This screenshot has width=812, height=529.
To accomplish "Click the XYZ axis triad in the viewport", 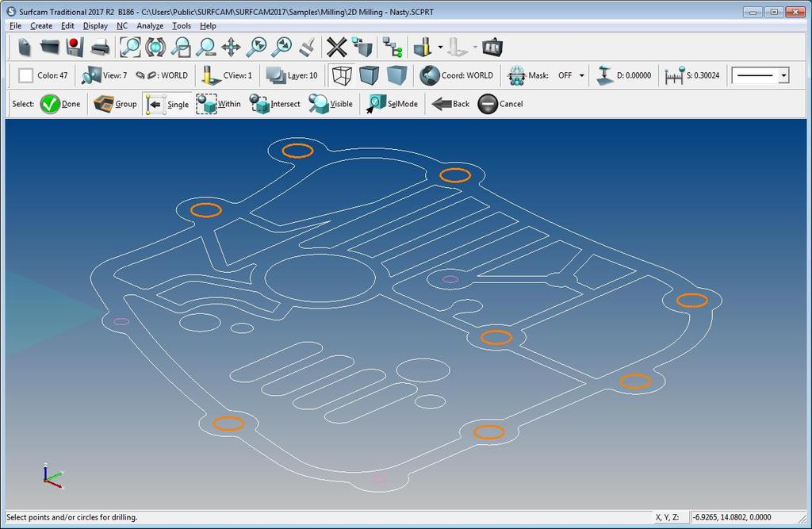I will (x=52, y=476).
